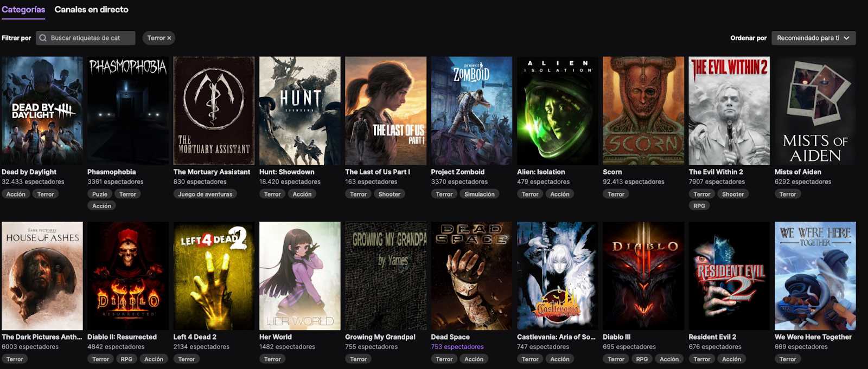This screenshot has height=369, width=868.
Task: Click the search magnifier icon in filter box
Action: tap(43, 38)
